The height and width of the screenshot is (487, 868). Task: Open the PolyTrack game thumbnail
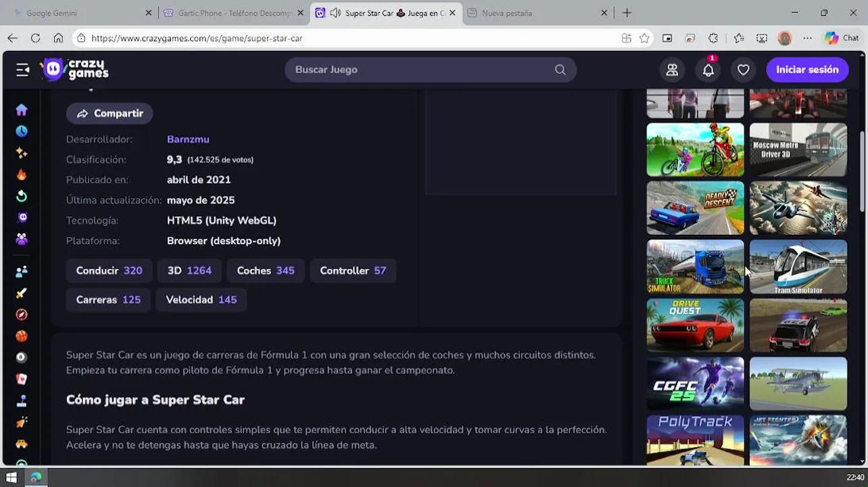695,440
